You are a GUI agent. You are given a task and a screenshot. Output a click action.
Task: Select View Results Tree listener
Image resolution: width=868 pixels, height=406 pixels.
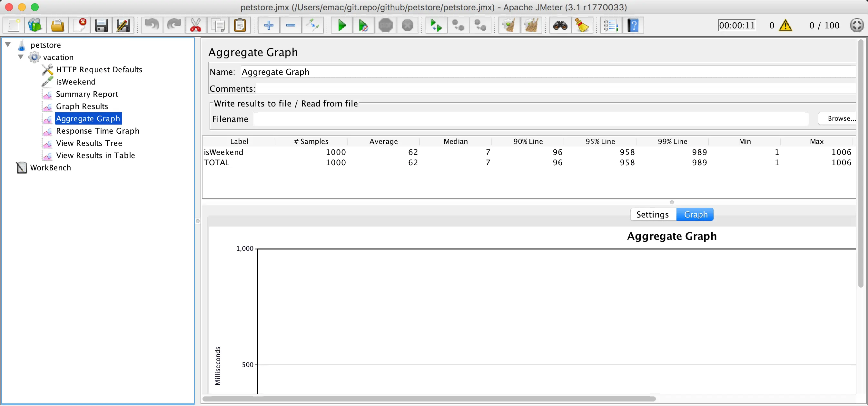tap(89, 143)
